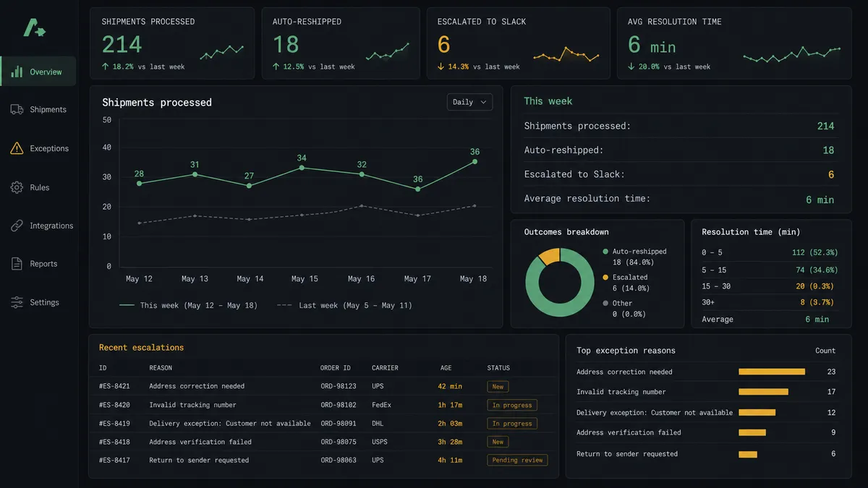Click the May 15 data point labeled 34
This screenshot has width=868, height=488.
click(x=302, y=168)
